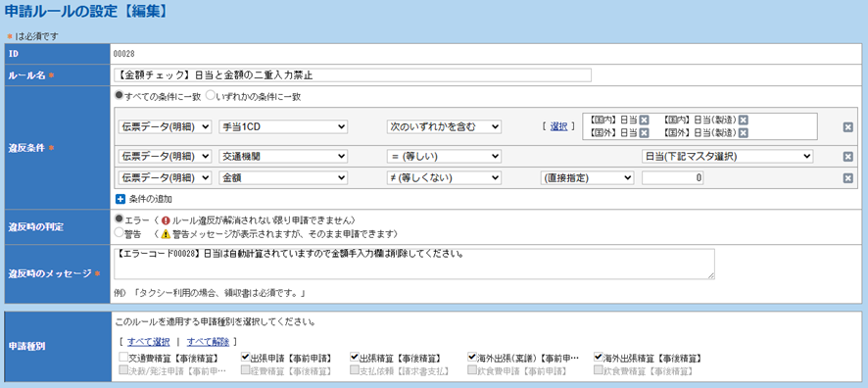Open the = (等しい) operator dropdown
Viewport: 868px width, 388px height.
click(x=444, y=157)
